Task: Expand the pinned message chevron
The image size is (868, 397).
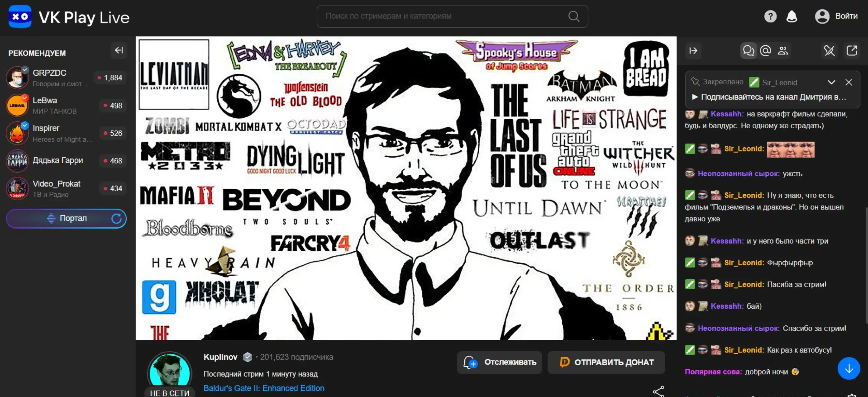Action: (x=831, y=82)
